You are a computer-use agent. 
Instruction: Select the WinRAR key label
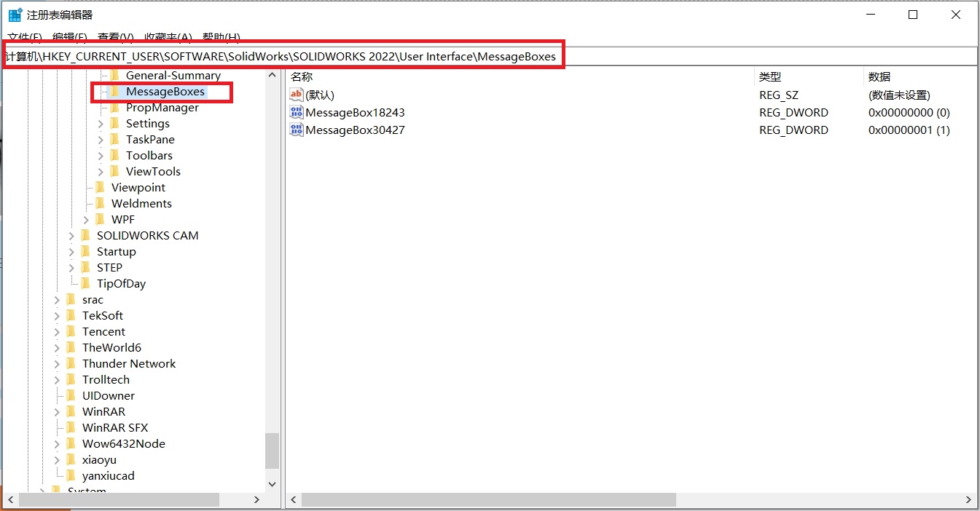(103, 411)
